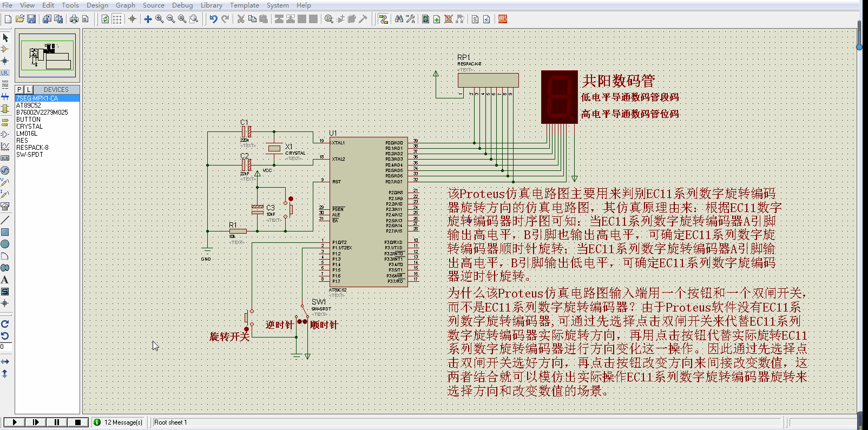Click the Save design toolbar icon
This screenshot has width=868, height=430.
point(31,19)
